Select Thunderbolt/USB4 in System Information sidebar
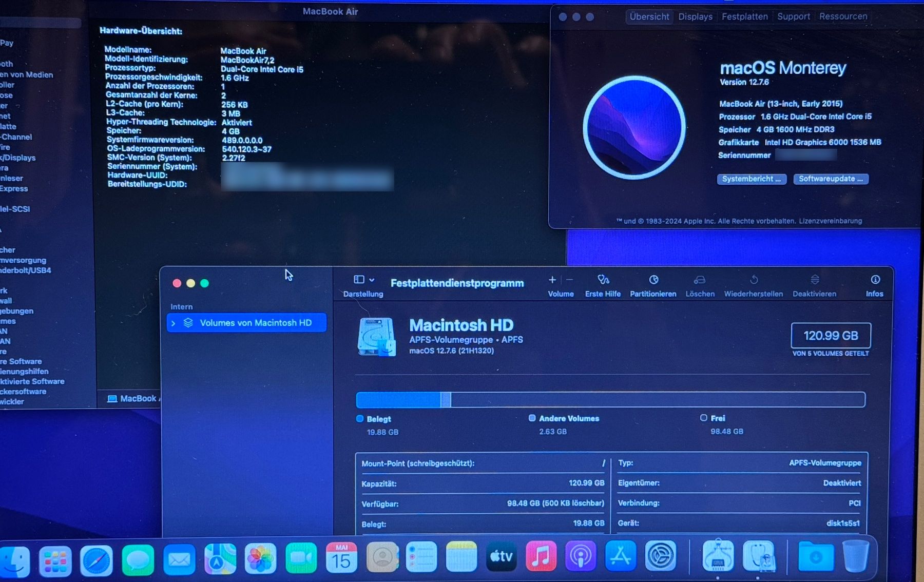 click(26, 270)
